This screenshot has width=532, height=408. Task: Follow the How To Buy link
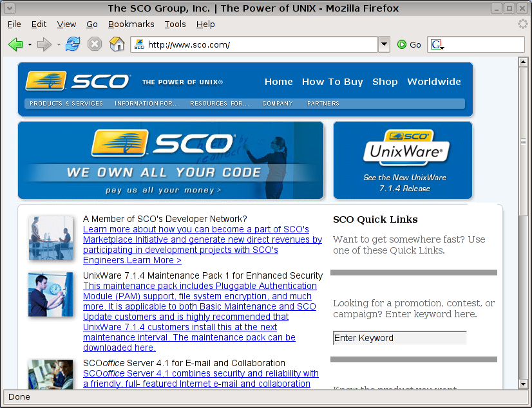pos(332,82)
